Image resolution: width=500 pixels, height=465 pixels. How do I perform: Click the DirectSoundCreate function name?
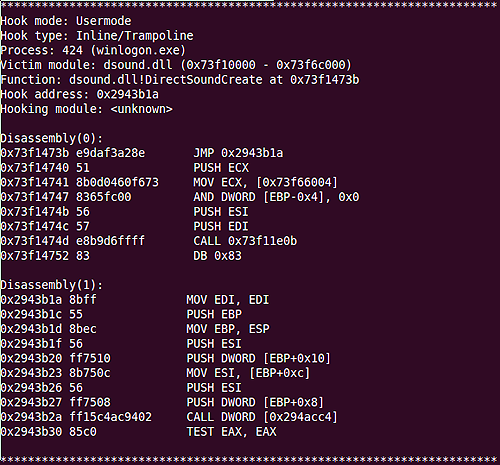tap(204, 80)
